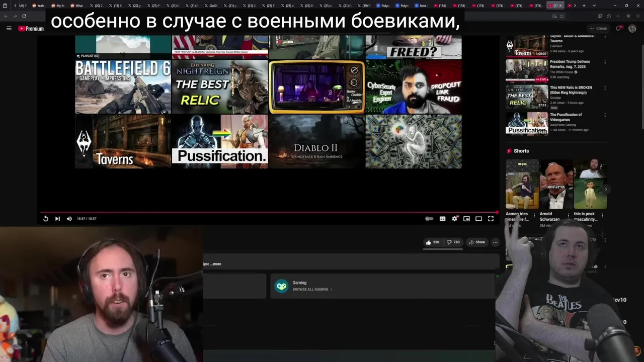Switch to the Yeah browser tab

pyautogui.click(x=38, y=6)
